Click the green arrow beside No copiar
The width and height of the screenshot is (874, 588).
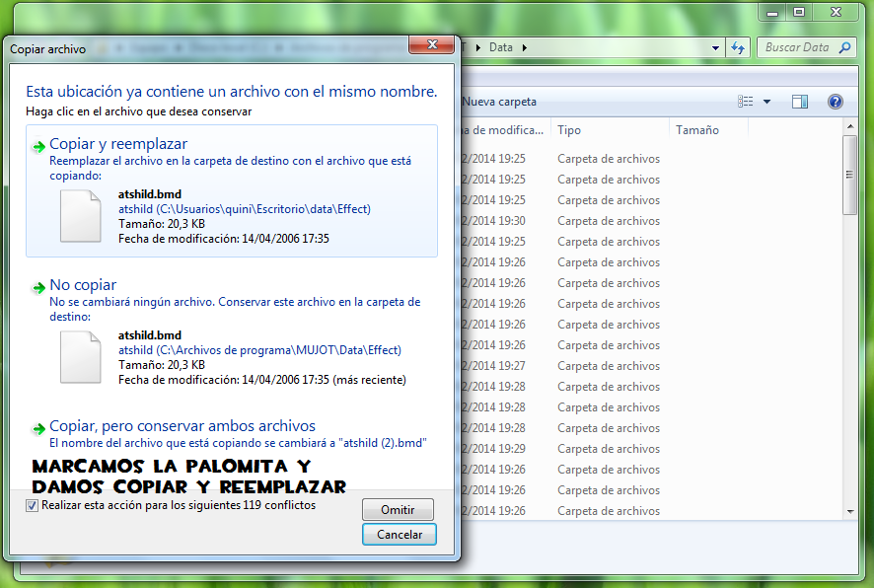37,286
